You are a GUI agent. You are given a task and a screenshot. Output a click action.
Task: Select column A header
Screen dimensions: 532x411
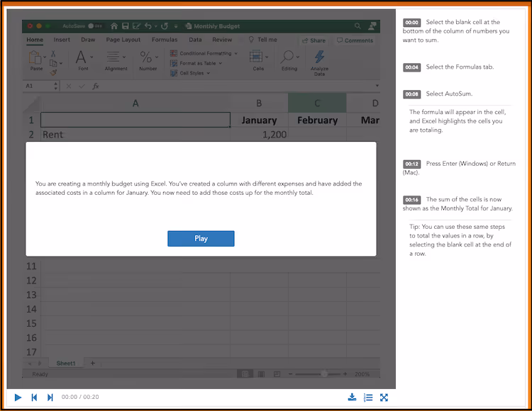coord(135,103)
